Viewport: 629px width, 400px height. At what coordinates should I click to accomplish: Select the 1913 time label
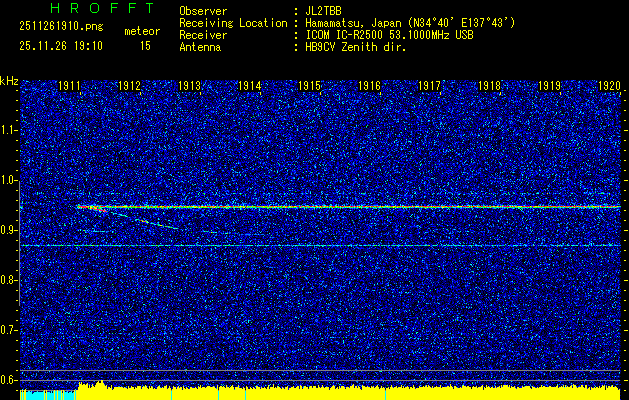pyautogui.click(x=190, y=87)
